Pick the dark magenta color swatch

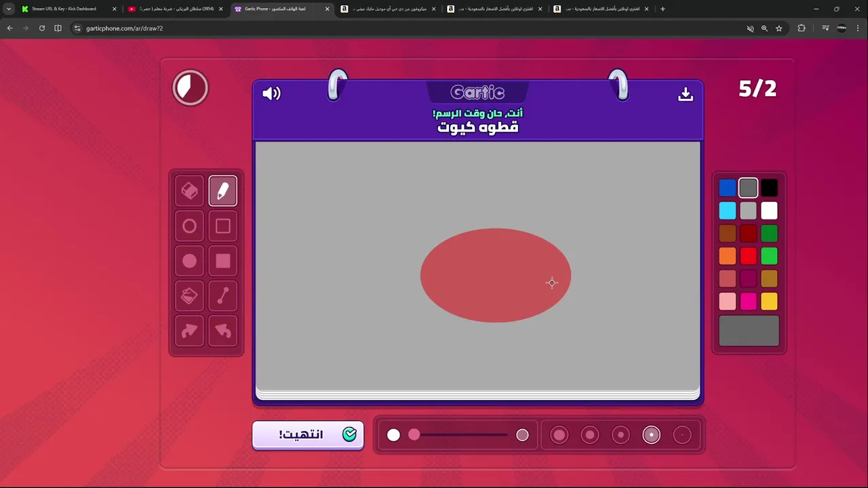(749, 279)
